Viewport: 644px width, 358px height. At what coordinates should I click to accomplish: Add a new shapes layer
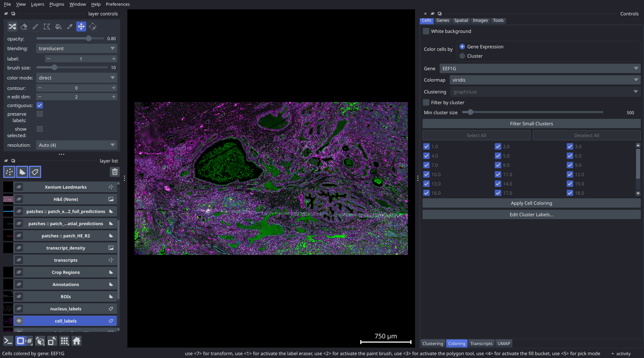tap(22, 172)
